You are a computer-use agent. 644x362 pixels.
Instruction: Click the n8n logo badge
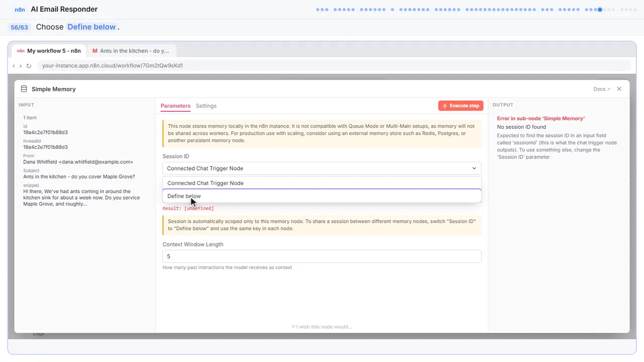coord(20,9)
